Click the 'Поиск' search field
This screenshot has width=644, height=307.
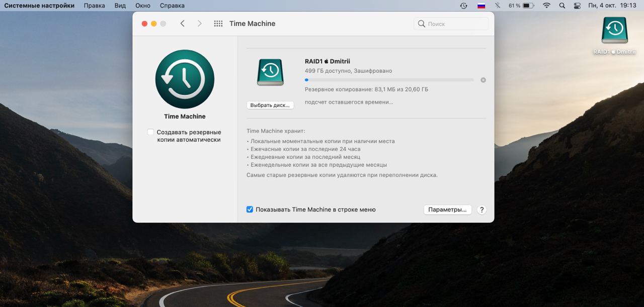(x=451, y=24)
